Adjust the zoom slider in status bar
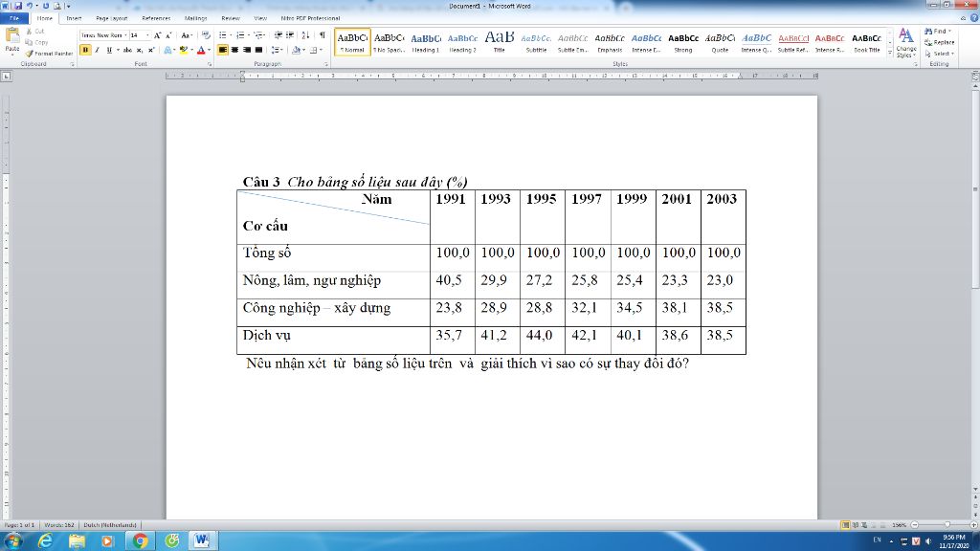This screenshot has width=980, height=551. pos(947,525)
